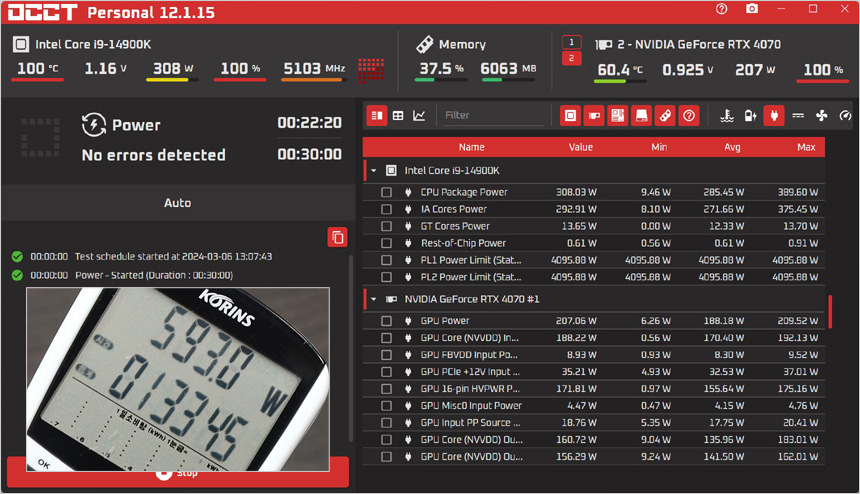
Task: Click the Power test icon
Action: coord(94,124)
